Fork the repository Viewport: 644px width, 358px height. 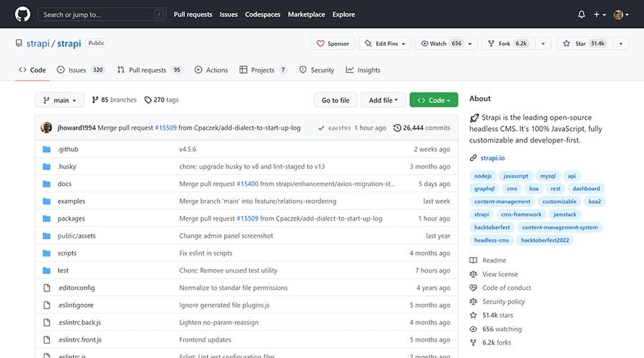click(508, 44)
